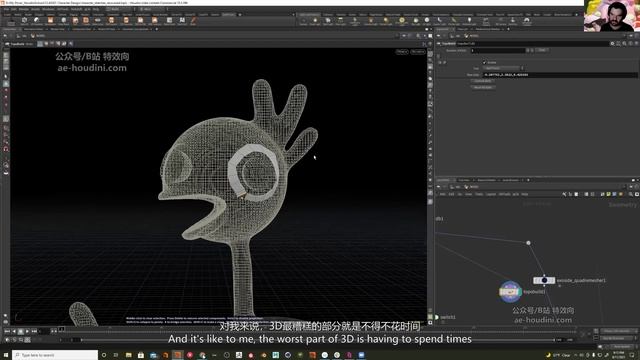
Task: Click the taskbar search box
Action: pyautogui.click(x=55, y=355)
